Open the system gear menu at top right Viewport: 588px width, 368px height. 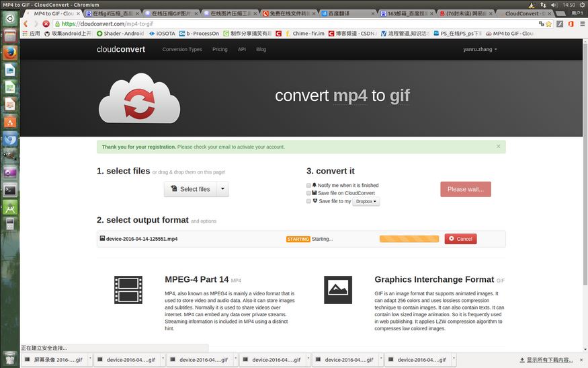coord(582,5)
